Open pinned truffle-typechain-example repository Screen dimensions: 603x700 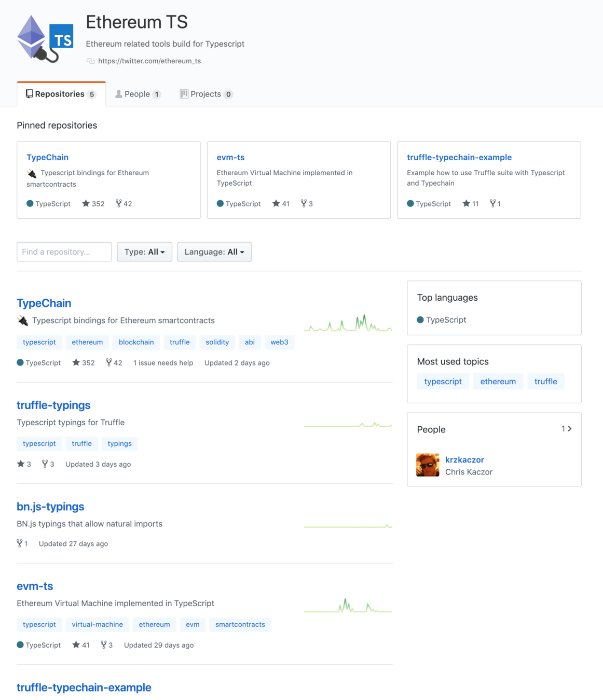(459, 157)
